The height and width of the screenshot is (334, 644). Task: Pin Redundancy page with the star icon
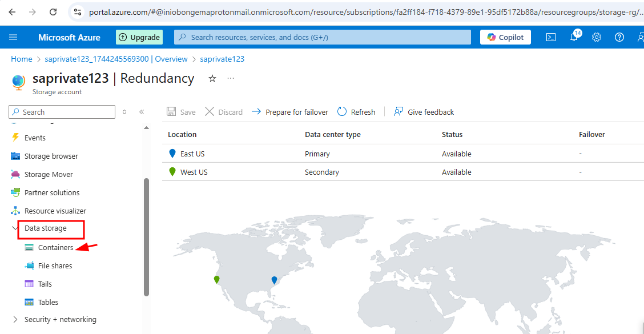pyautogui.click(x=212, y=78)
